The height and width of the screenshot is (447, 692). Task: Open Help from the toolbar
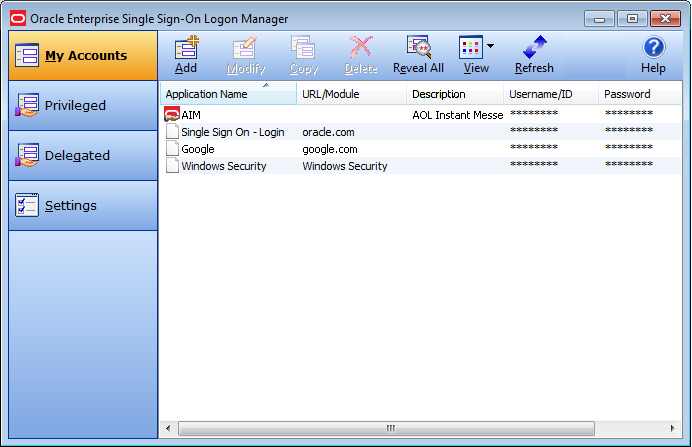[x=653, y=55]
